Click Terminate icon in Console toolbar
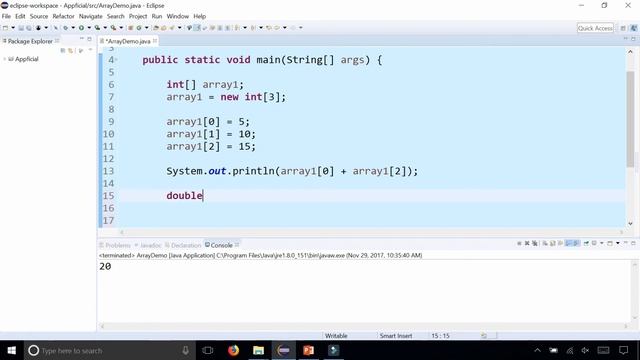The height and width of the screenshot is (360, 640). (x=519, y=243)
